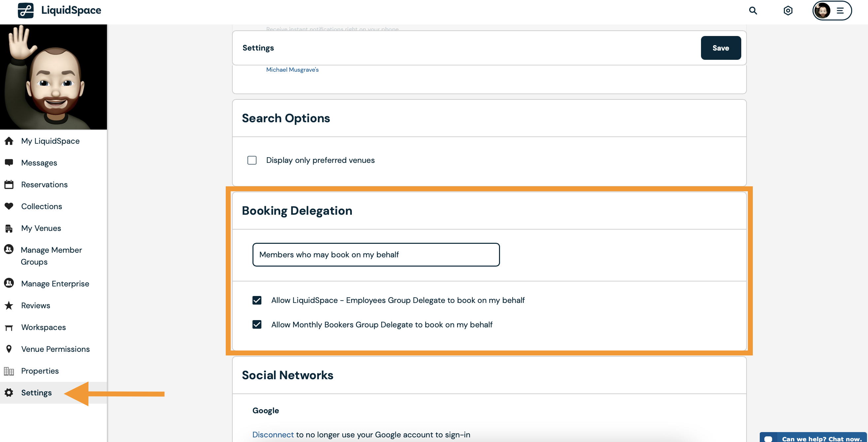The image size is (868, 442).
Task: Click the Manage Enterprise people icon
Action: (x=9, y=283)
